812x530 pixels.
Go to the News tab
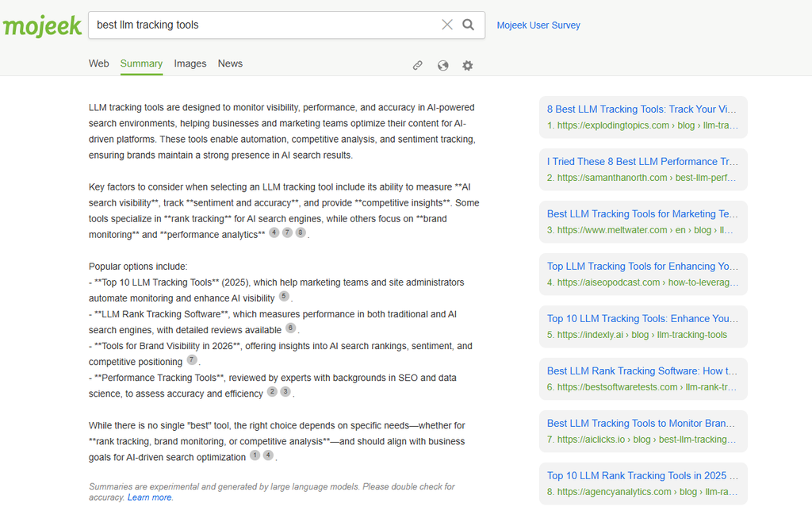pyautogui.click(x=230, y=63)
